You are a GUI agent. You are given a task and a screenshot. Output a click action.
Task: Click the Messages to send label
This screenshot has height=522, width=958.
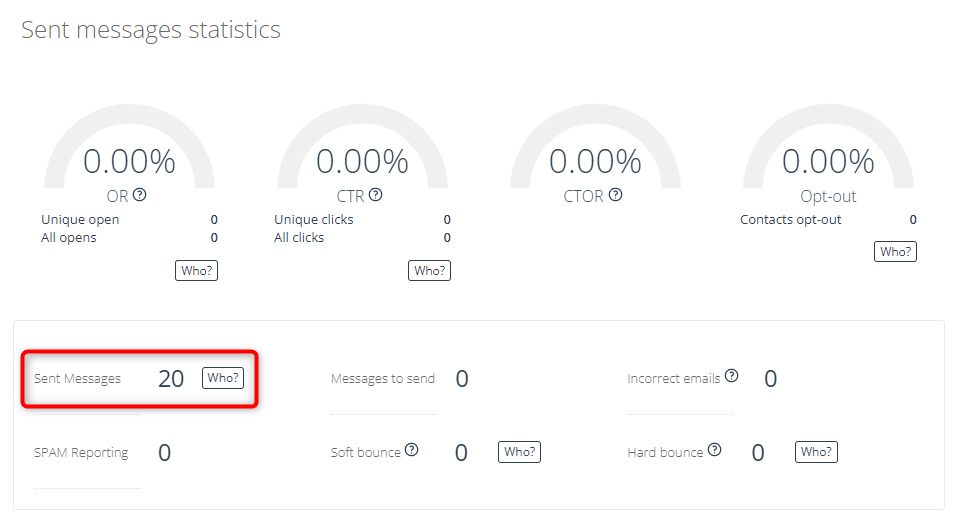[383, 378]
